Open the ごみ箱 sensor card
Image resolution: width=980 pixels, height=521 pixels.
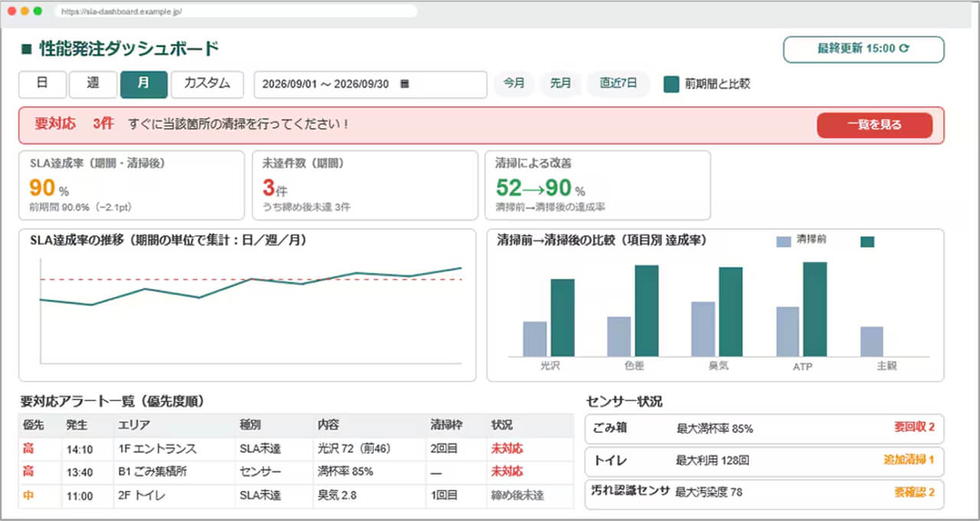[764, 428]
